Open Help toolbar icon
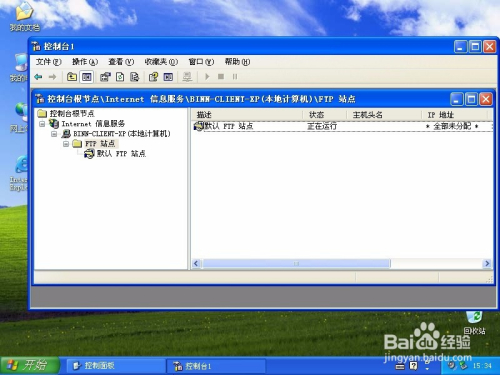Screen dimensions: 500x375 click(153, 77)
